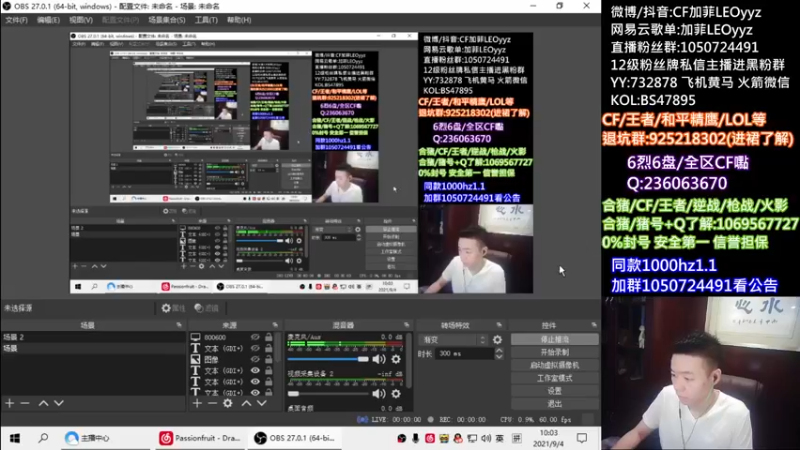The height and width of the screenshot is (450, 800).
Task: Open the 渐变 transition dropdown
Action: click(x=453, y=339)
